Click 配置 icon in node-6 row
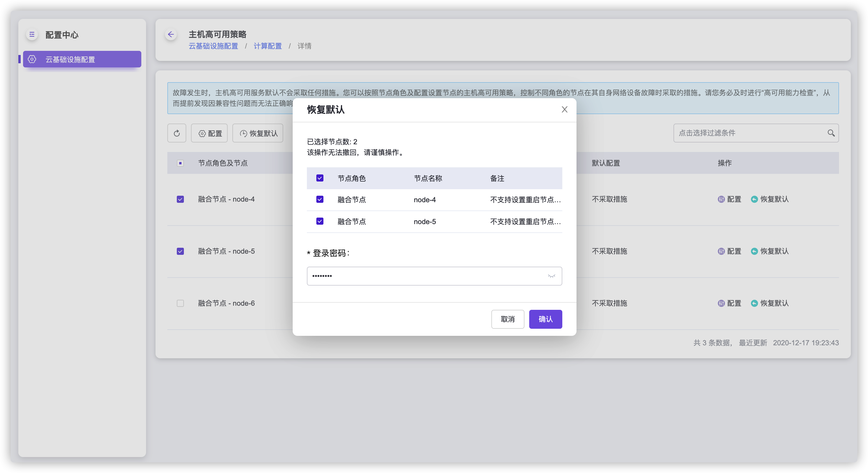 (x=721, y=303)
